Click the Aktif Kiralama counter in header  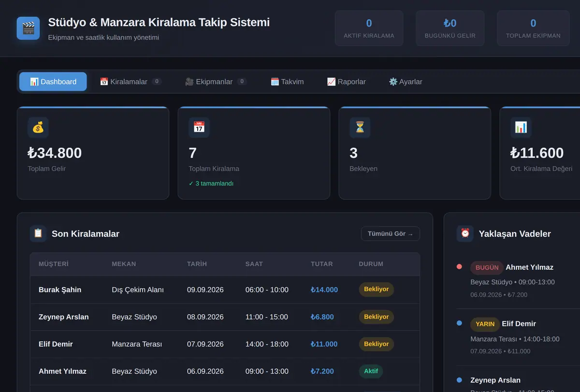pyautogui.click(x=369, y=29)
